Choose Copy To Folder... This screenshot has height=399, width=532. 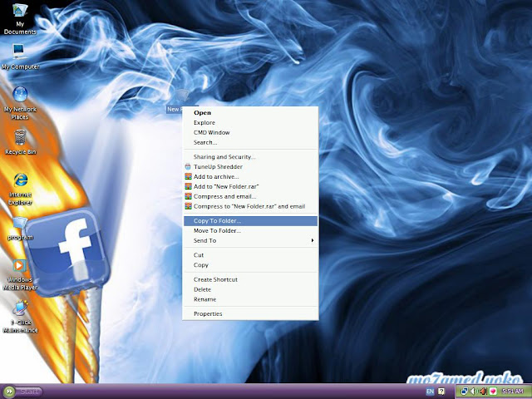point(250,221)
